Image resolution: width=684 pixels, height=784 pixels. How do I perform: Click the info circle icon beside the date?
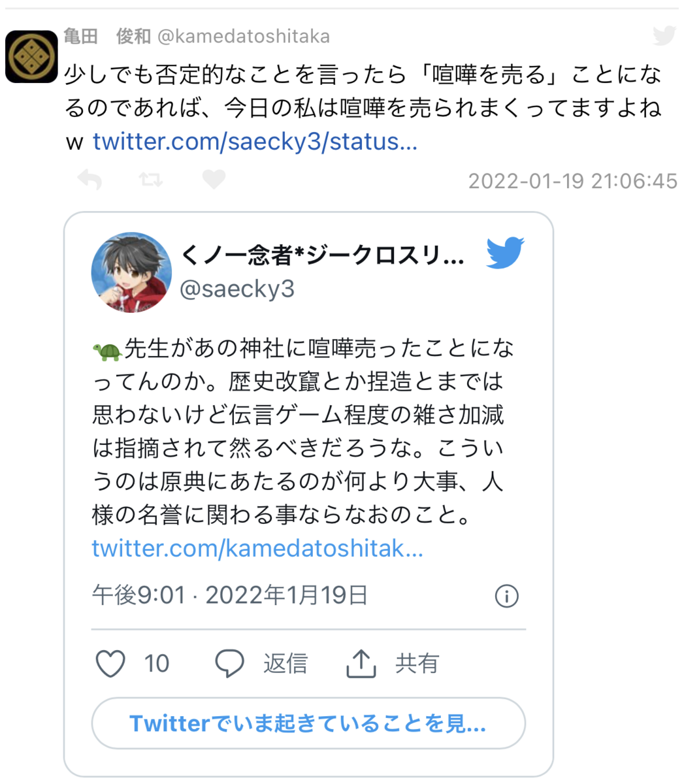[x=507, y=596]
